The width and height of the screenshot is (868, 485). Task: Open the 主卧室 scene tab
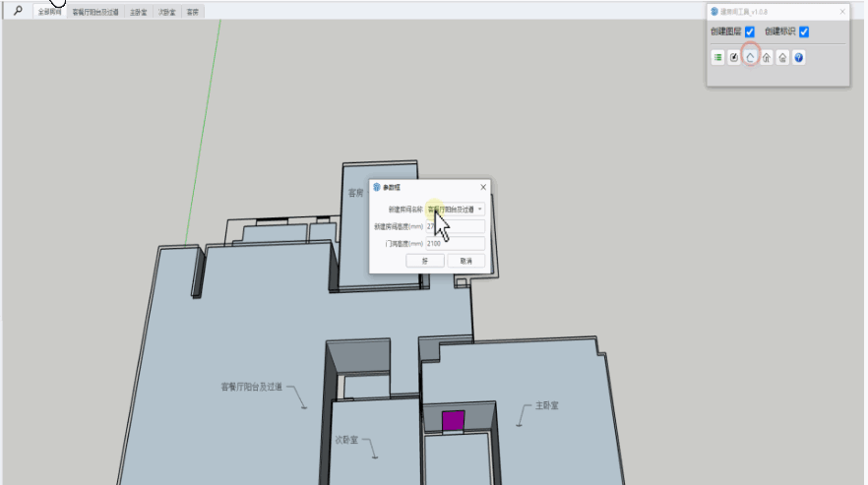coord(138,13)
